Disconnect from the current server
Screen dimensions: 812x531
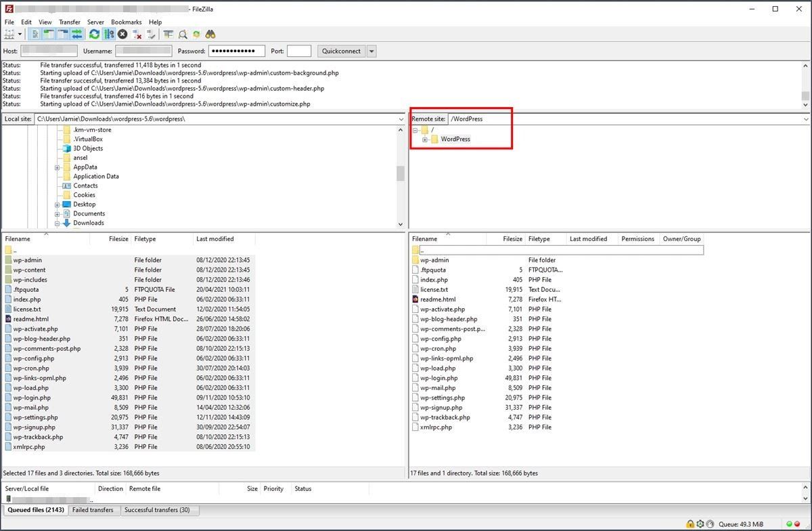point(137,34)
